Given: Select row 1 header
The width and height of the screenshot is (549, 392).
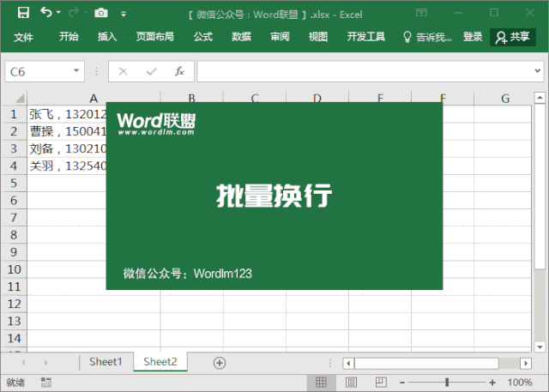Looking at the screenshot, I should tap(14, 114).
